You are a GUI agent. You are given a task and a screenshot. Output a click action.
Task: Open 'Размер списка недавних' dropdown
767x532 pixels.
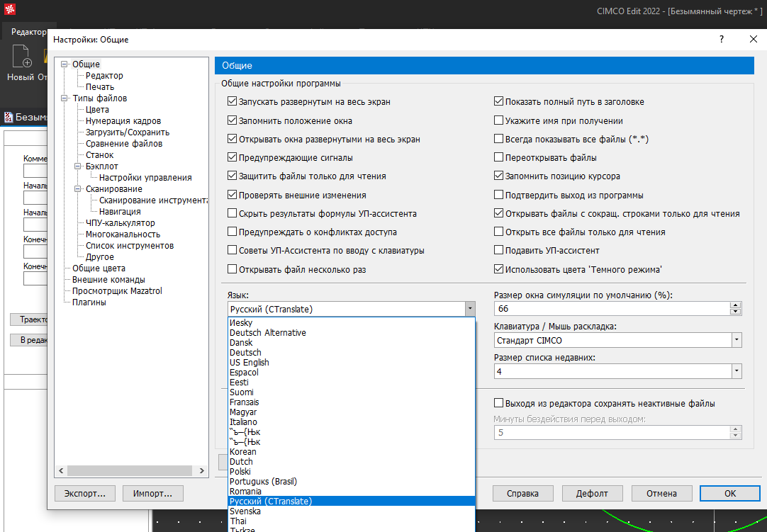pos(737,372)
